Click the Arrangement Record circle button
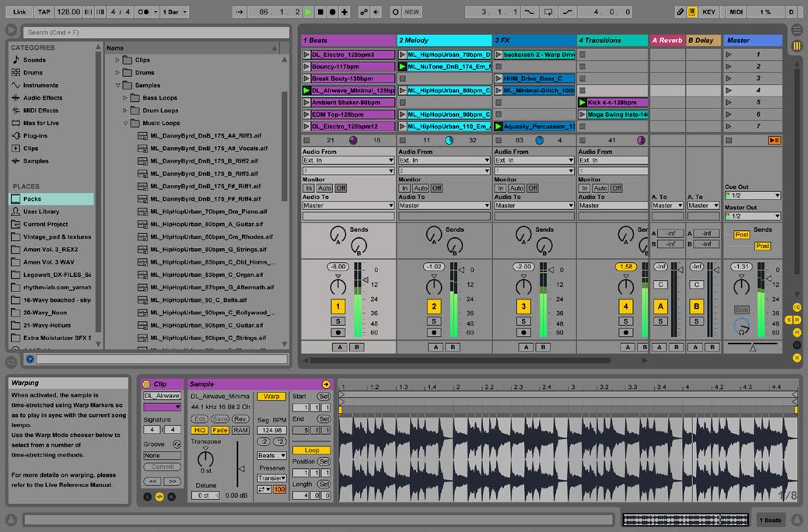 332,12
